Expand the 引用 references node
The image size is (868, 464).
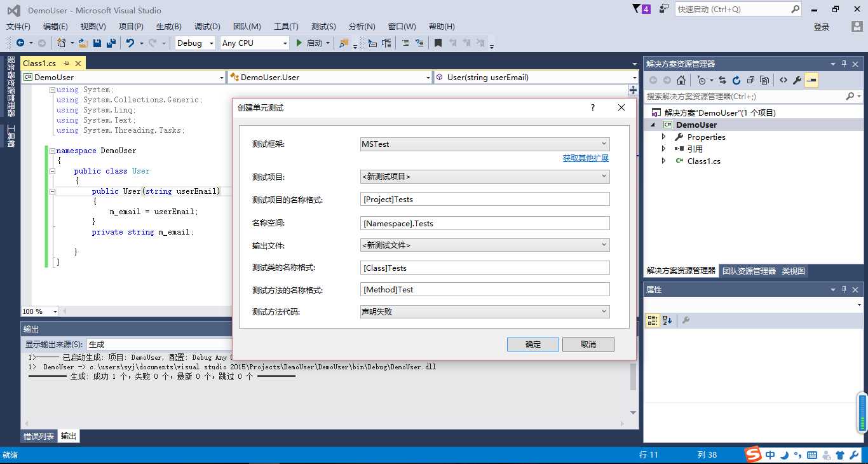pos(664,149)
